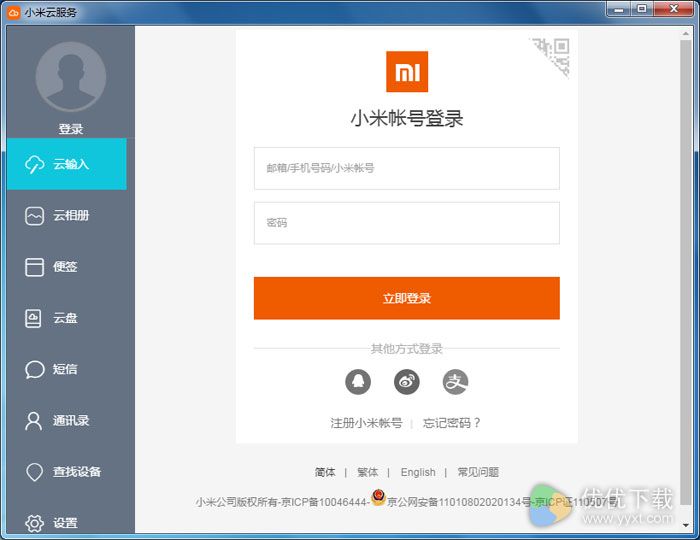
Task: Sign in with the QQ penguin icon
Action: coord(358,382)
